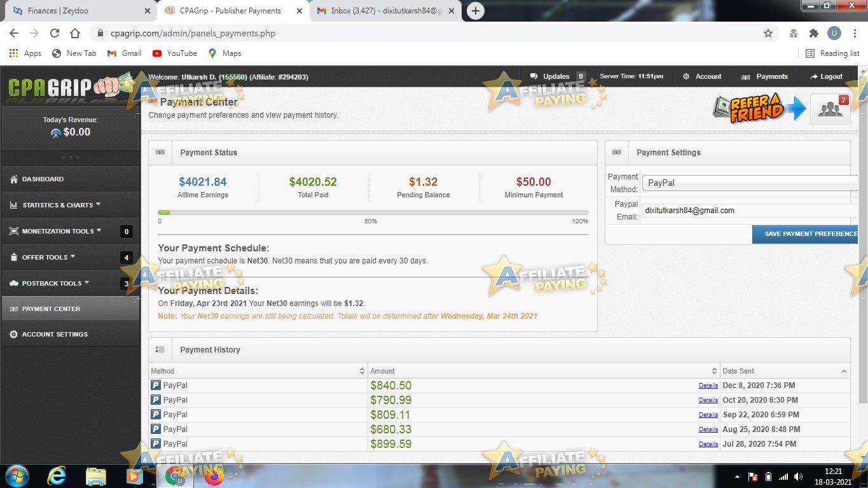
Task: Switch to the Finances Zeydoo tab
Action: (76, 10)
